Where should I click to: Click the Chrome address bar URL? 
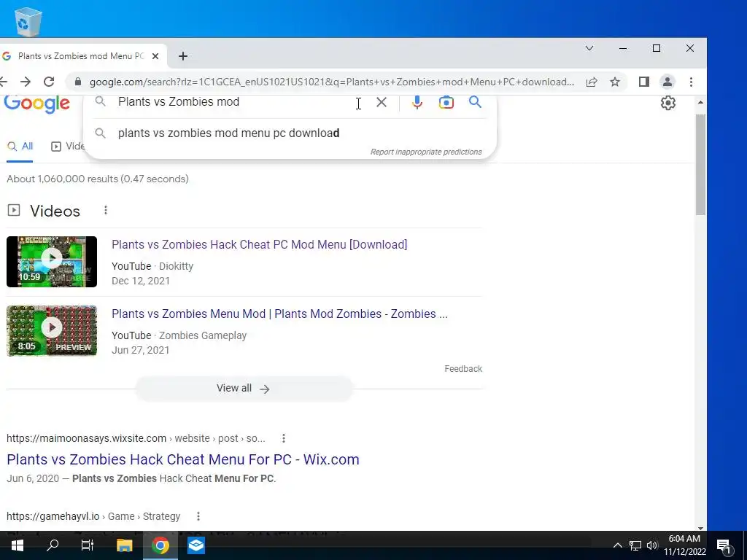332,82
